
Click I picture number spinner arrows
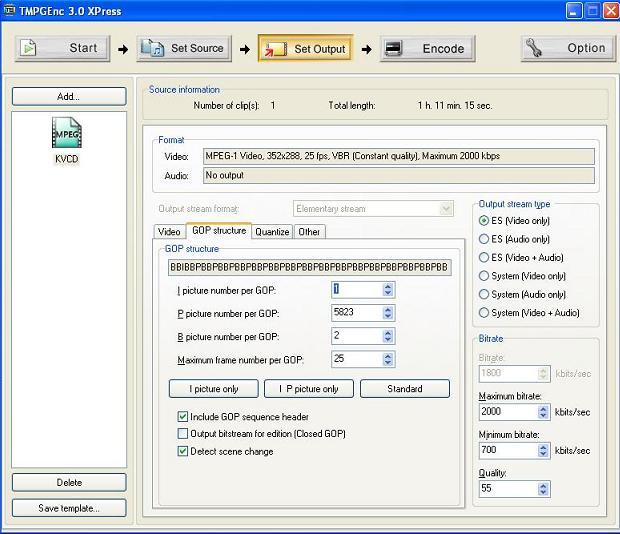coord(388,290)
